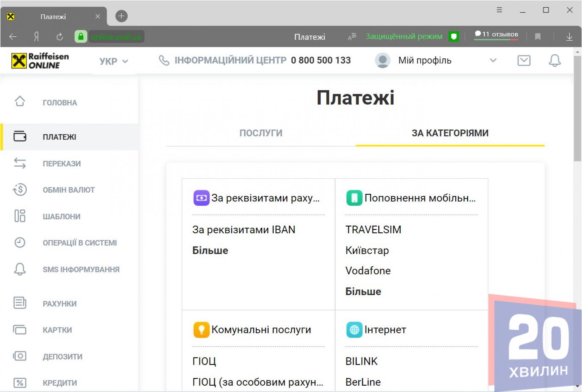The height and width of the screenshot is (392, 582).
Task: Click Більше under mobile top-up list
Action: [x=363, y=291]
